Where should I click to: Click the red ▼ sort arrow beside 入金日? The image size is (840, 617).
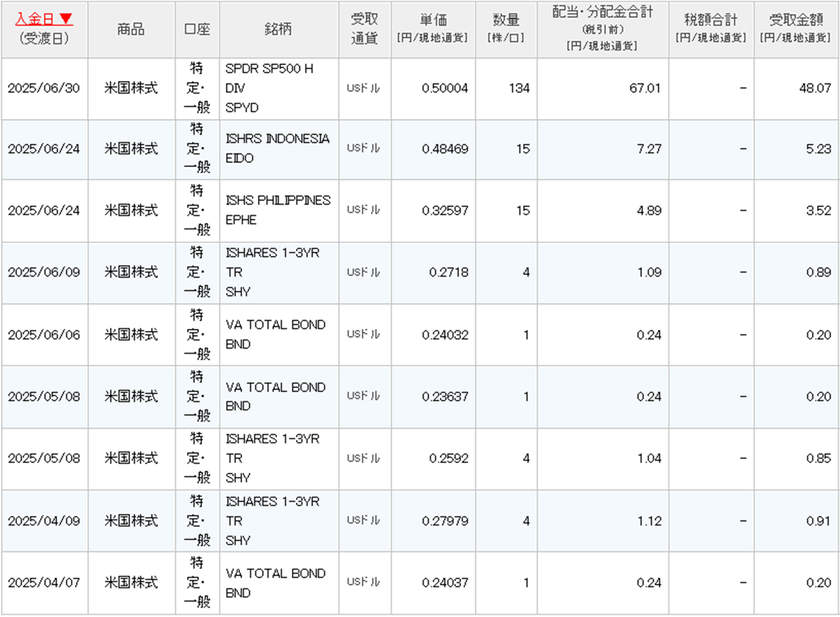[x=66, y=18]
